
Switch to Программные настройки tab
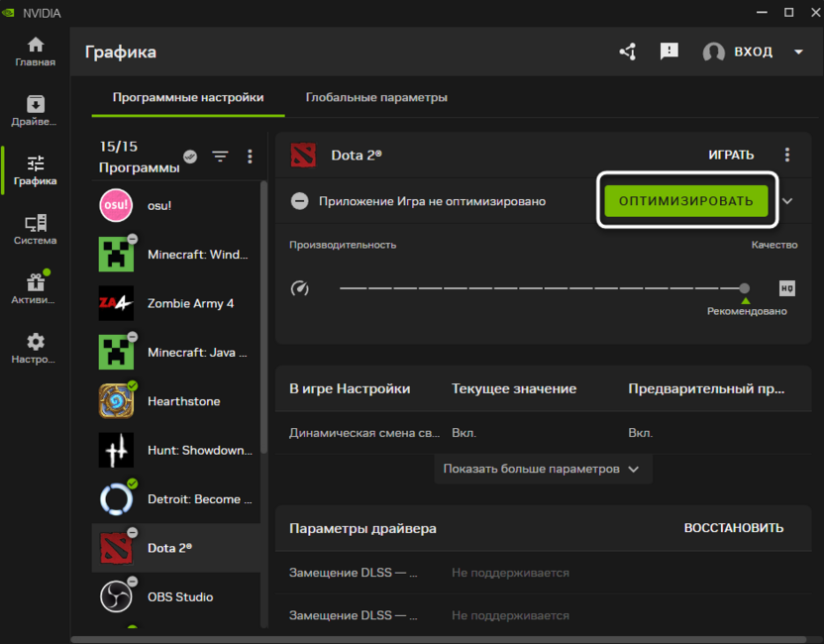tap(188, 98)
